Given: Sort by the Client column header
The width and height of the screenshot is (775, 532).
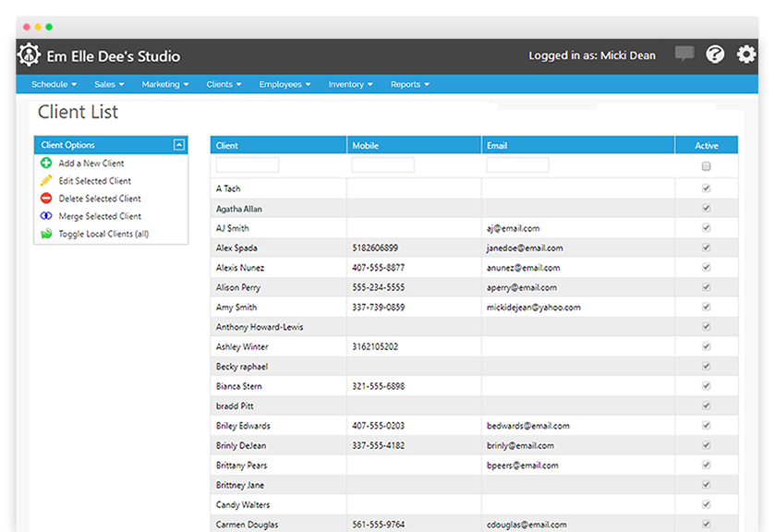Looking at the screenshot, I should (278, 145).
